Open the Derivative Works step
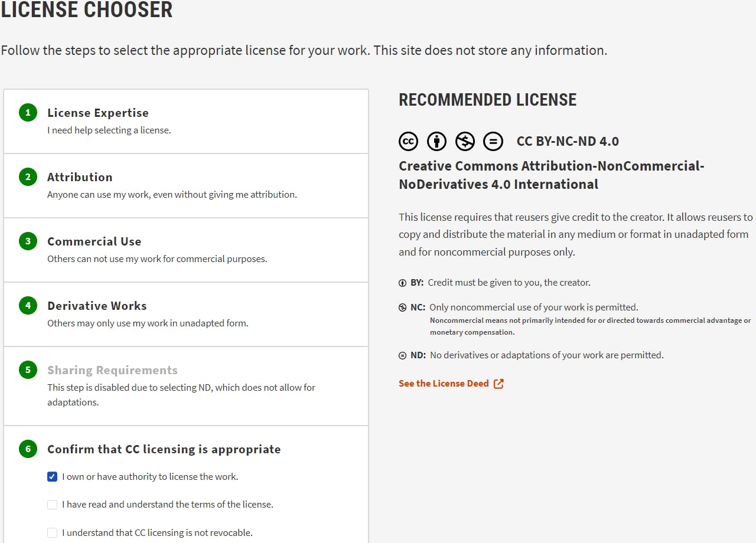 click(x=97, y=306)
